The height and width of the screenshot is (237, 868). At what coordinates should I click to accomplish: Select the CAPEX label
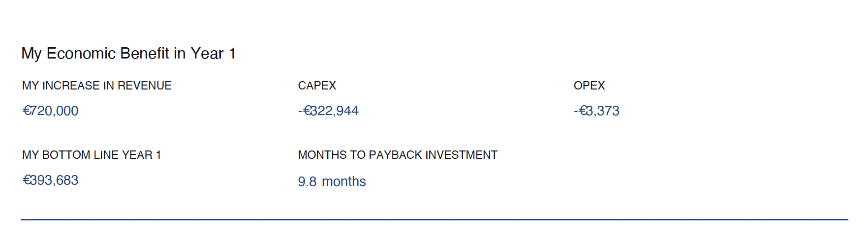(x=317, y=86)
